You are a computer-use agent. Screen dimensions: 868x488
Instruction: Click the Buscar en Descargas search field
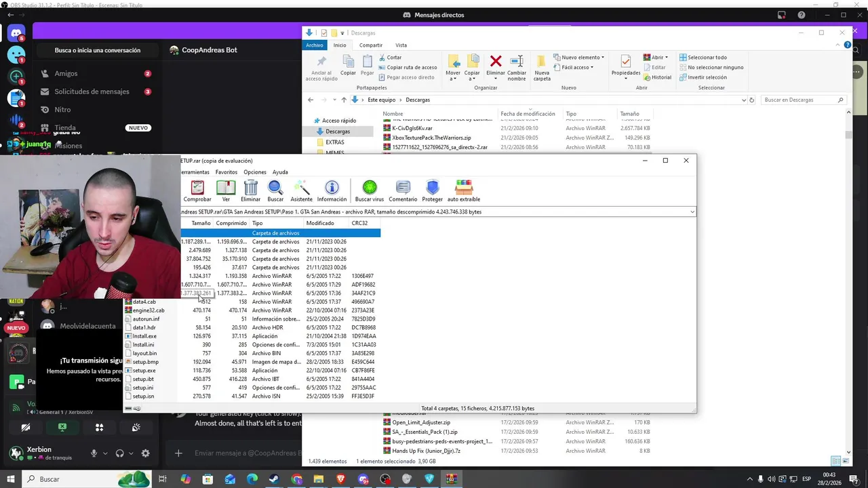(x=803, y=100)
